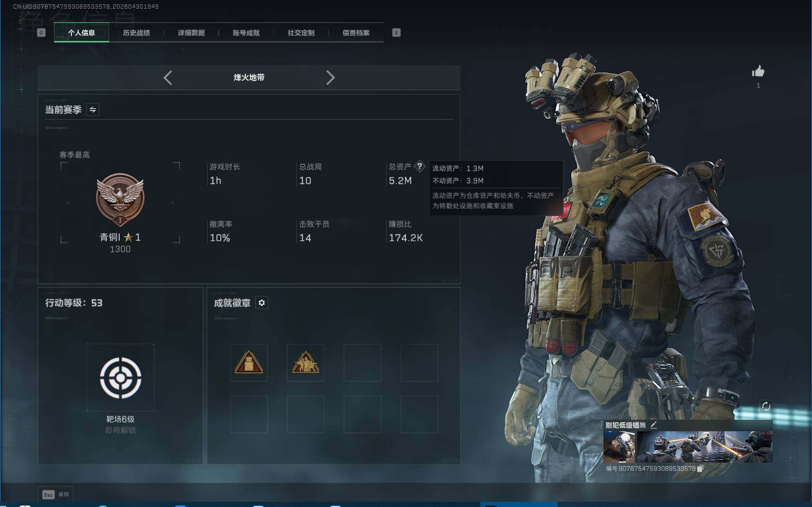Click the 靶场6级 target icon
Viewport: 812px width, 507px height.
point(121,378)
